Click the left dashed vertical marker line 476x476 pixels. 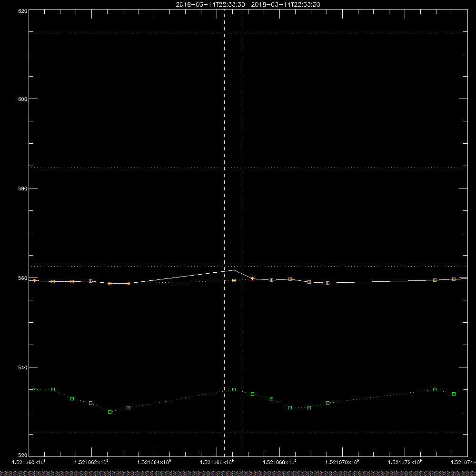click(x=224, y=232)
